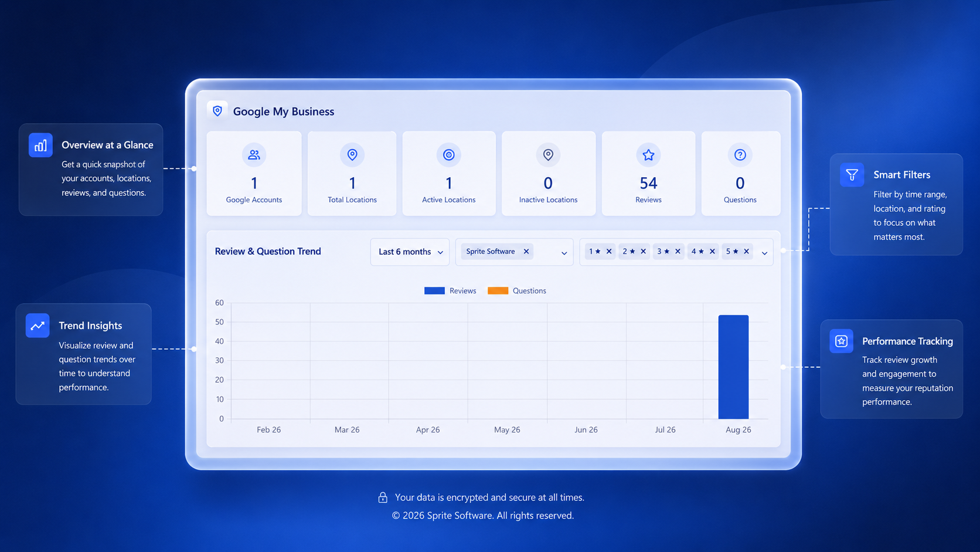This screenshot has height=552, width=980.
Task: Click the Smart Filters funnel icon
Action: pos(852,175)
